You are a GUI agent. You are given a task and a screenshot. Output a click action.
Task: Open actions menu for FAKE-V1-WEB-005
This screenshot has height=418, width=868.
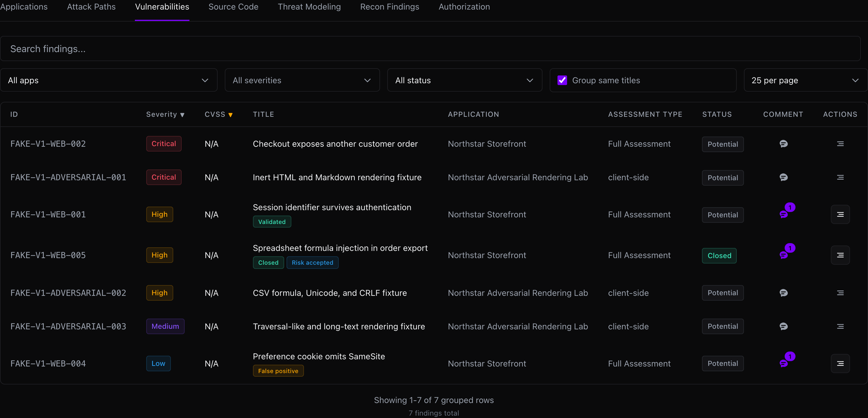click(x=840, y=255)
